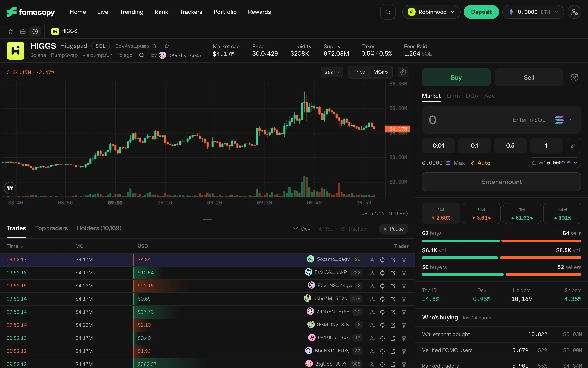This screenshot has height=368, width=588.
Task: Pause the live trades feed
Action: click(393, 229)
